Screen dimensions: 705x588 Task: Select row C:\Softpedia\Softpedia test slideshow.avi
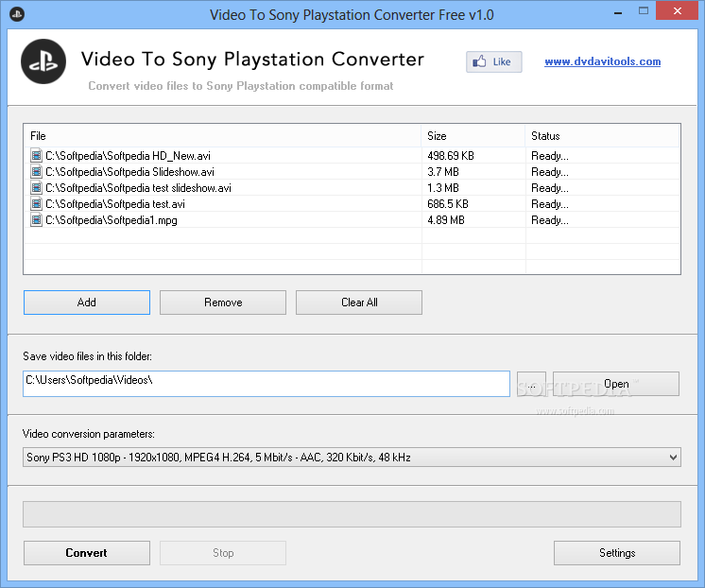(352, 188)
